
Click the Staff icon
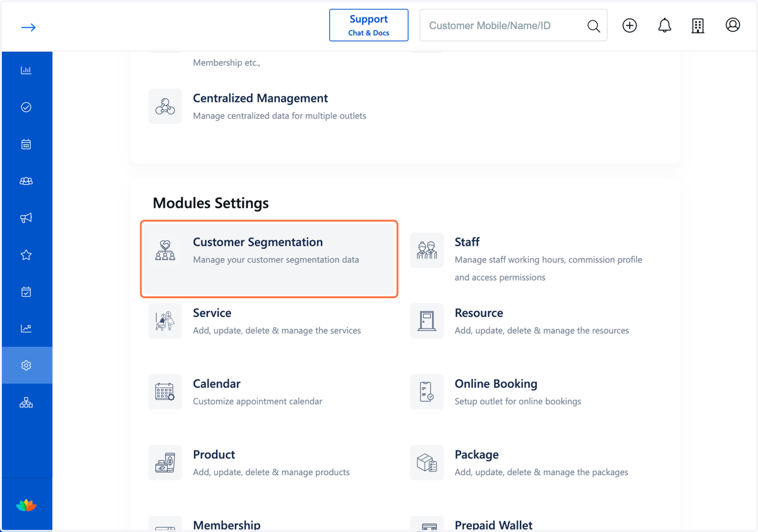pos(427,250)
